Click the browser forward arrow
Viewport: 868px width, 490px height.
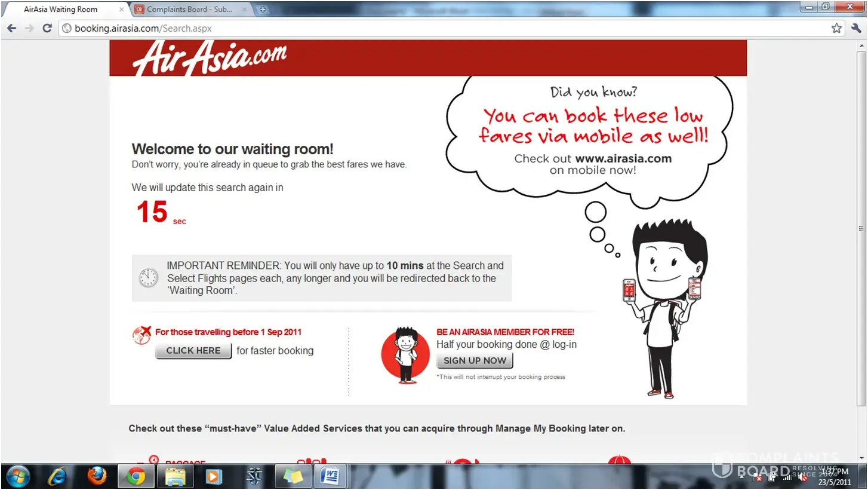click(x=29, y=28)
